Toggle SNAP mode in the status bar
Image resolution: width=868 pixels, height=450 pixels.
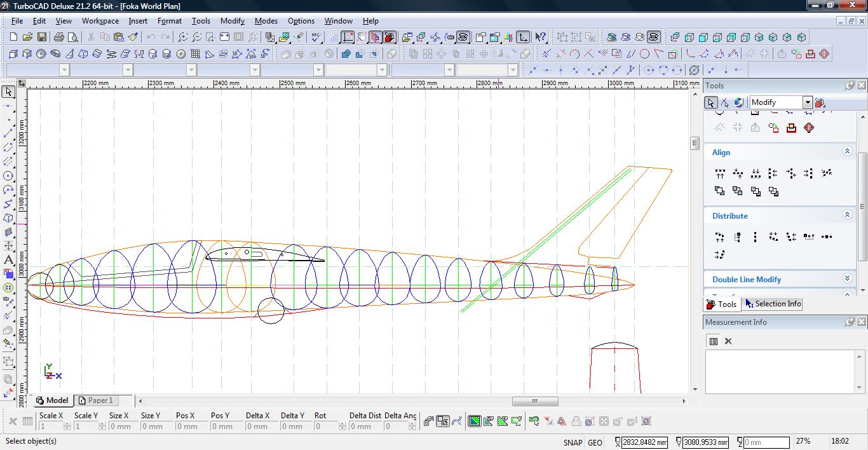[x=572, y=442]
